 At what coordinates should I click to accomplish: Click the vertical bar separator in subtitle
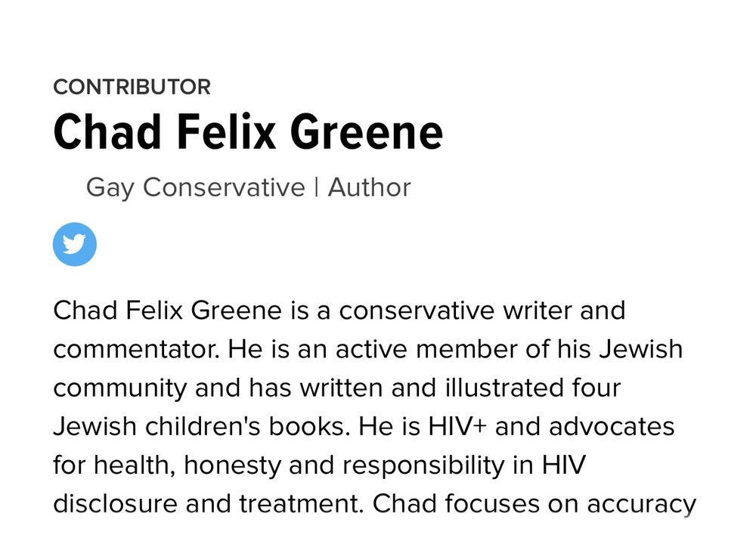pos(316,187)
